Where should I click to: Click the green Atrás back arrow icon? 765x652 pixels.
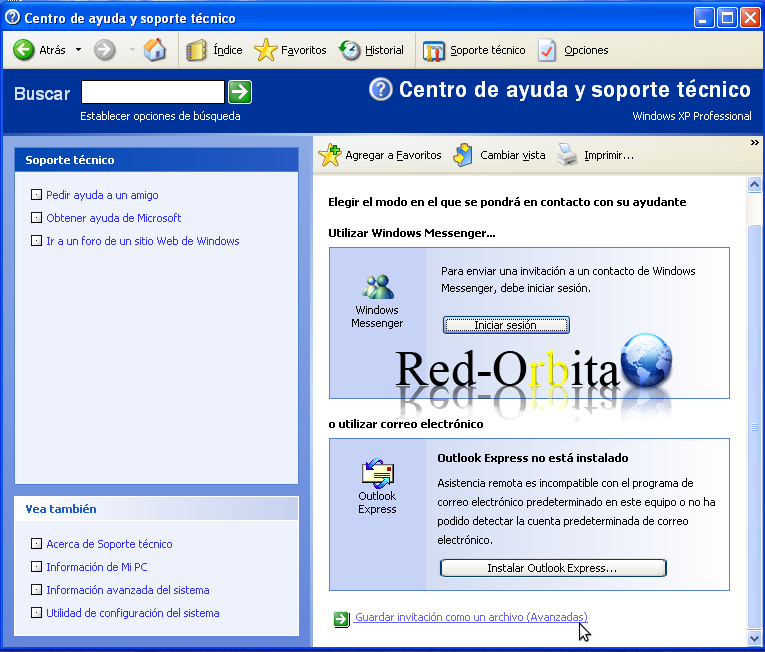[23, 50]
